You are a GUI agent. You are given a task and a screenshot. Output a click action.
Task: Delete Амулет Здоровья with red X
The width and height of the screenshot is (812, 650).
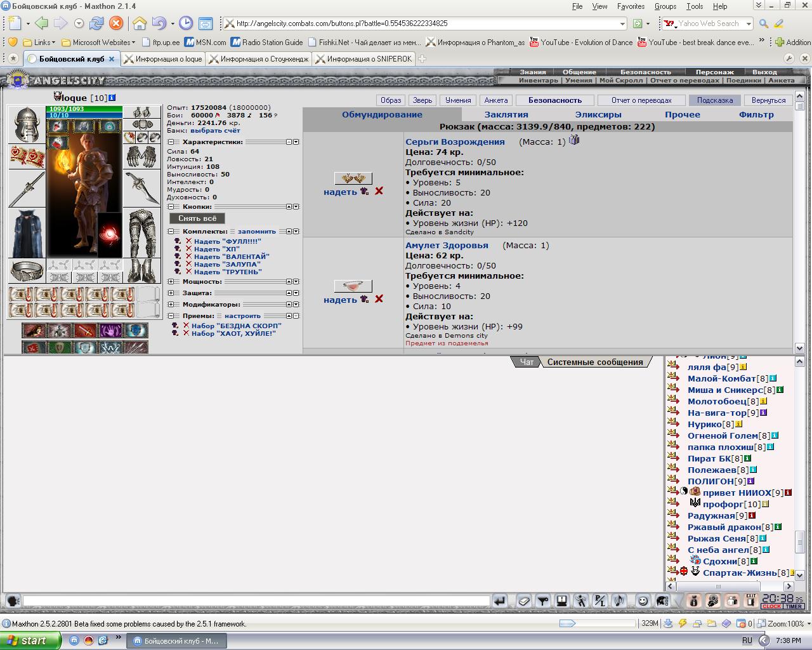[x=379, y=299]
